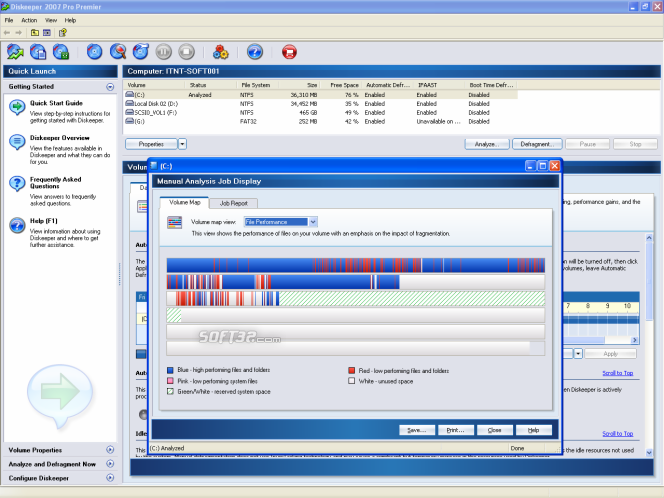
Task: Click the scroll down arrow of right pane scrollbar
Action: [649, 452]
